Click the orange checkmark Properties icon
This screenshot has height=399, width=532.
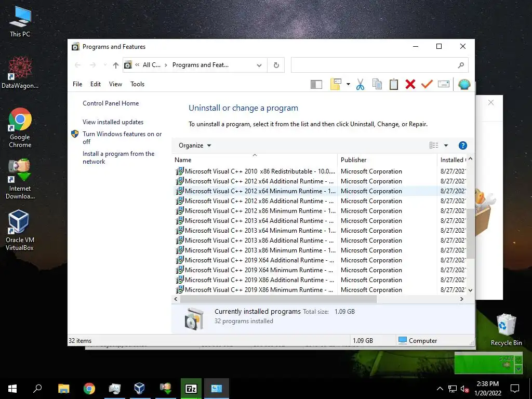(x=427, y=84)
